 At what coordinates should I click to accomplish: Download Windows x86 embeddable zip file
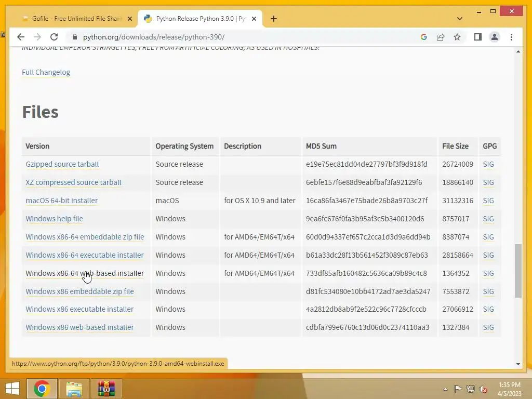click(x=79, y=291)
